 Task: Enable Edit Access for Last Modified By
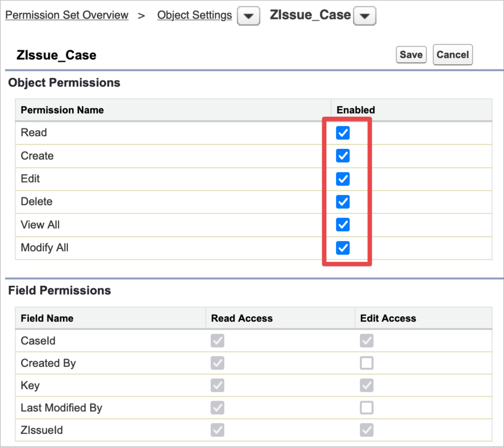click(x=366, y=408)
